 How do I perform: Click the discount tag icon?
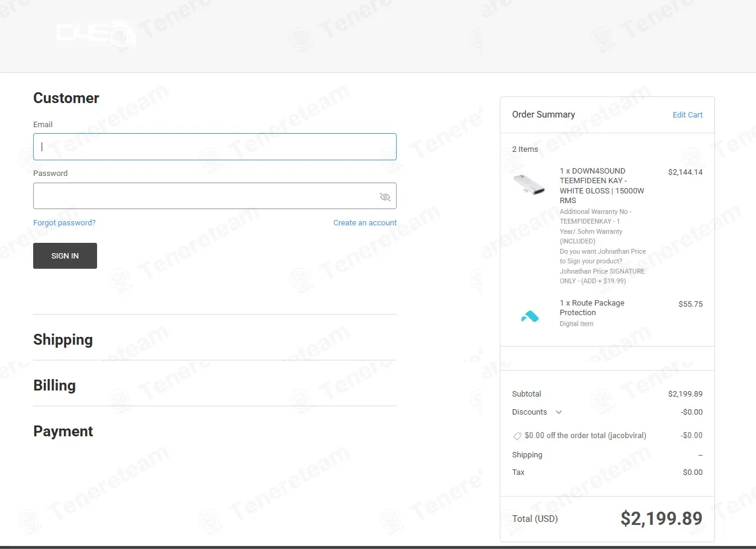point(517,436)
